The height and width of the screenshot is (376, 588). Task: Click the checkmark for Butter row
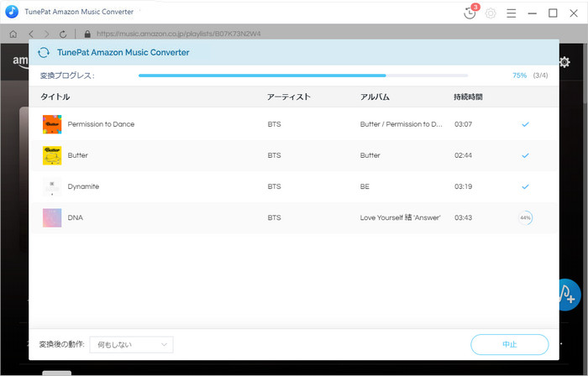tap(525, 155)
